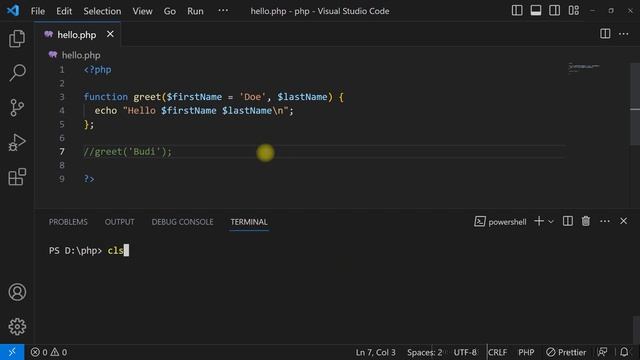Screen dimensions: 640x360
Task: Open the Go menu
Action: [169, 11]
